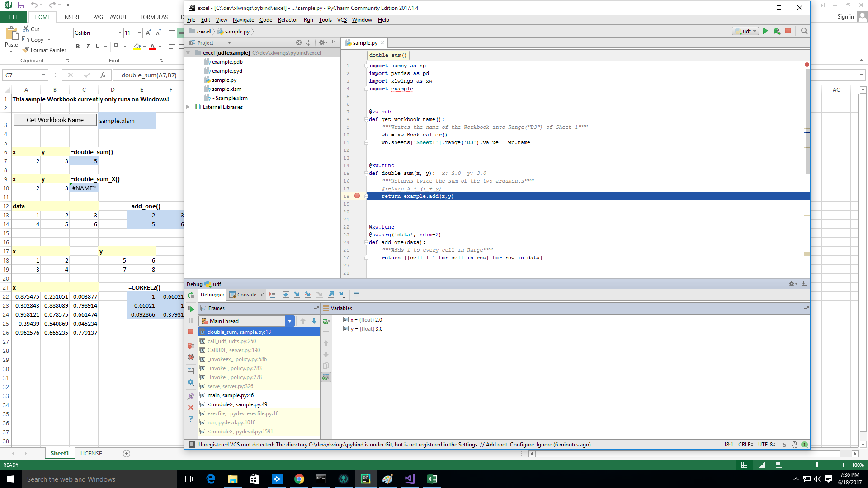Screen dimensions: 868x488
Task: Stop the debug session with the red square
Action: [x=191, y=332]
